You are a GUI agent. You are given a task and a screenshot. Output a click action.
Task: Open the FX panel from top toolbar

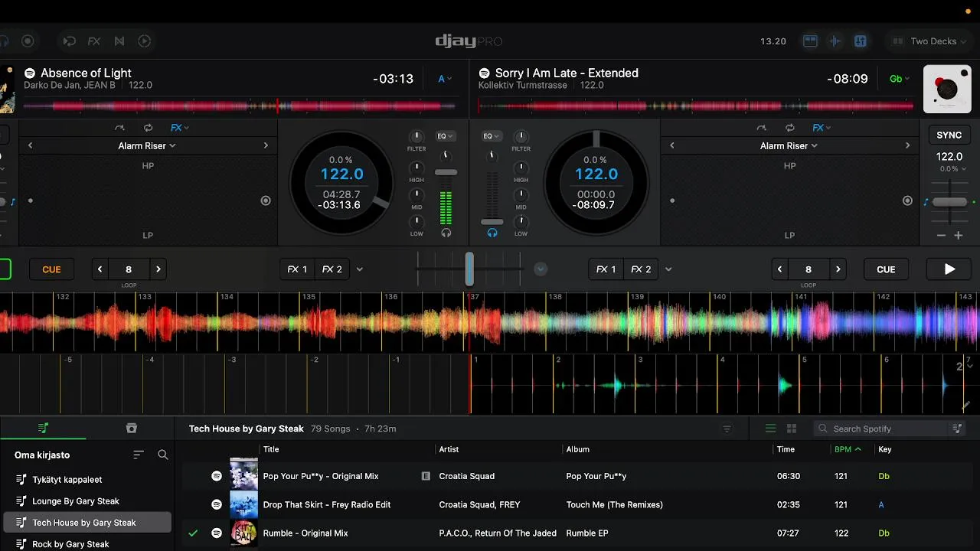pos(94,41)
